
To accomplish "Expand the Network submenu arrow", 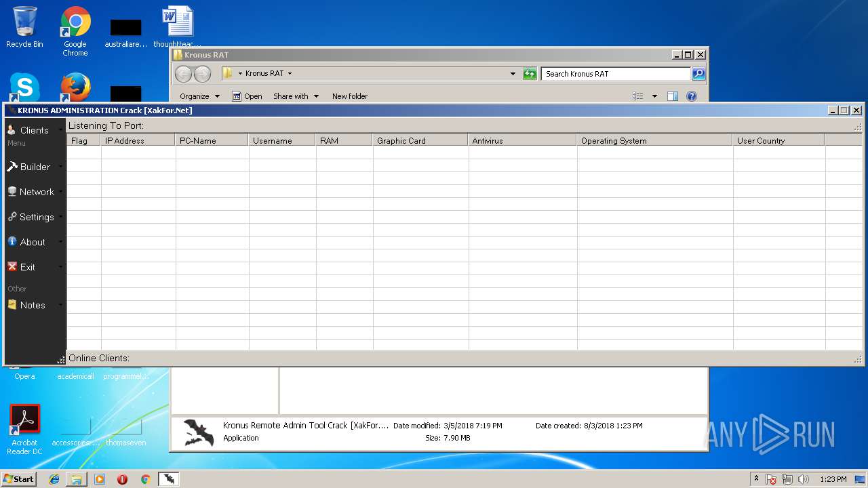I will [60, 192].
